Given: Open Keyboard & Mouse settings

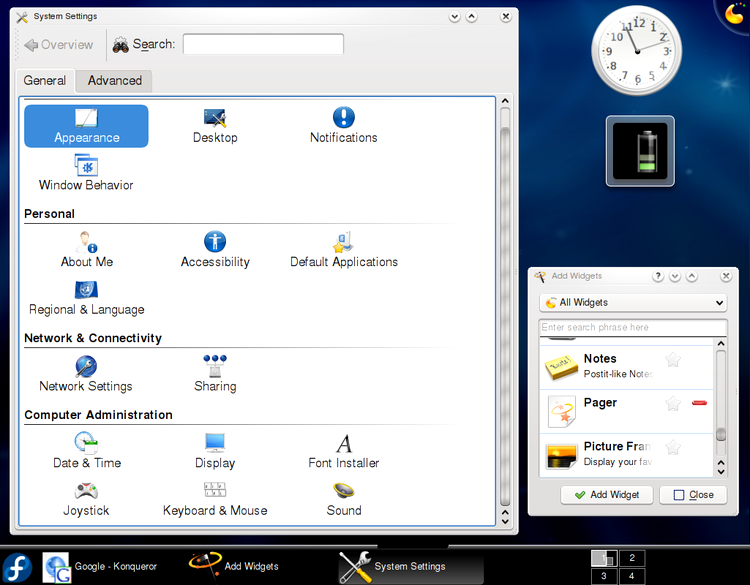Looking at the screenshot, I should [x=215, y=498].
